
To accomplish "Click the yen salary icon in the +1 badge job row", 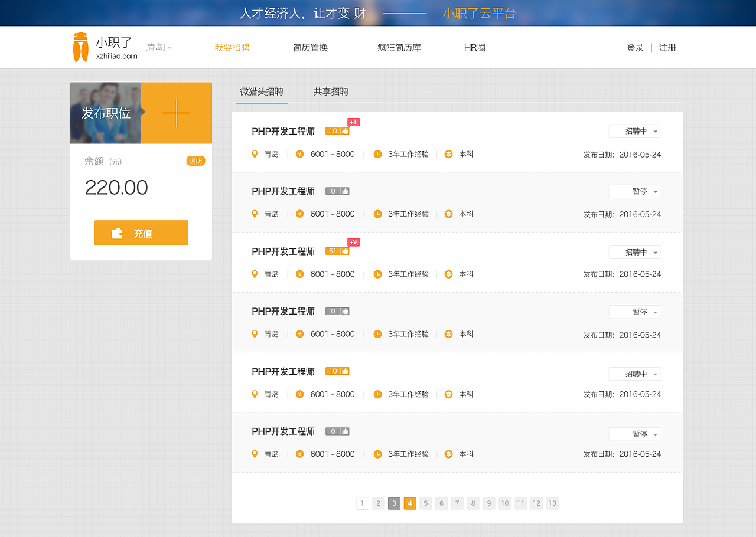I will pyautogui.click(x=300, y=154).
